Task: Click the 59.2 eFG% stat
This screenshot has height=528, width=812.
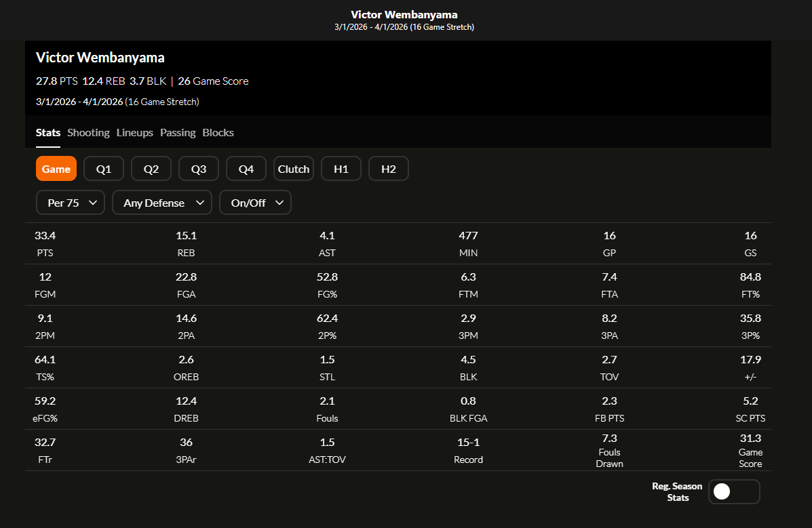Action: point(45,409)
